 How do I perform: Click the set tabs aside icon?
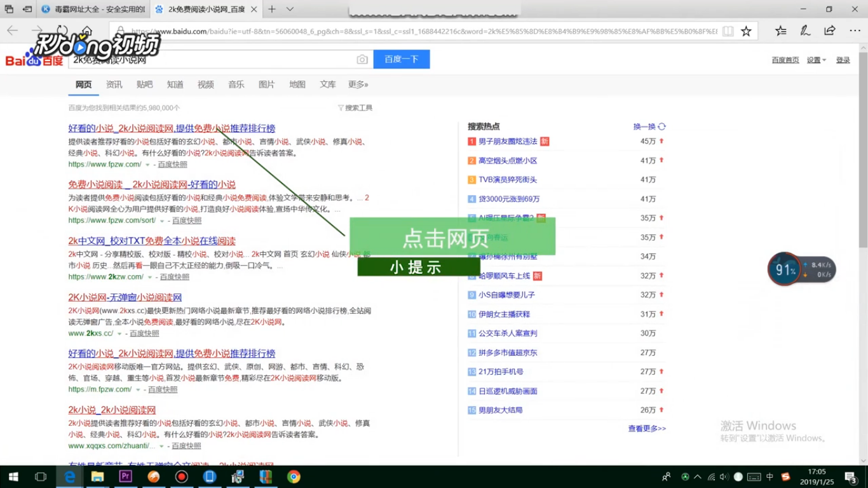[27, 9]
